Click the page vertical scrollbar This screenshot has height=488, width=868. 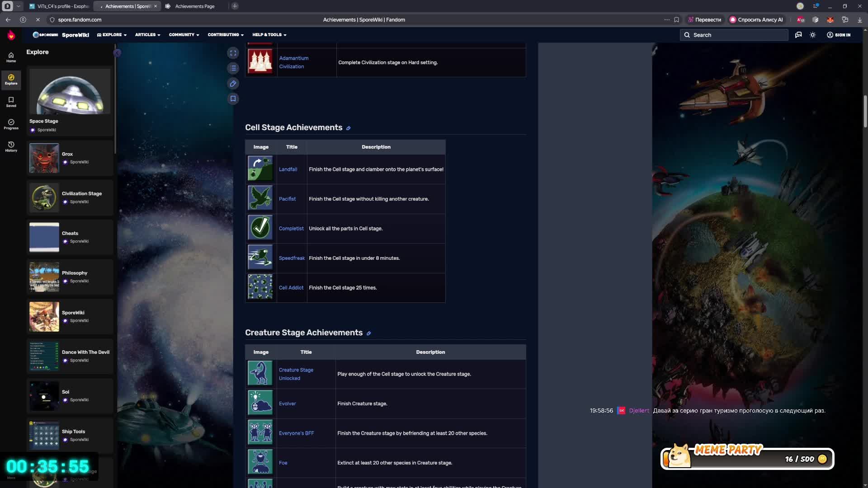click(865, 111)
